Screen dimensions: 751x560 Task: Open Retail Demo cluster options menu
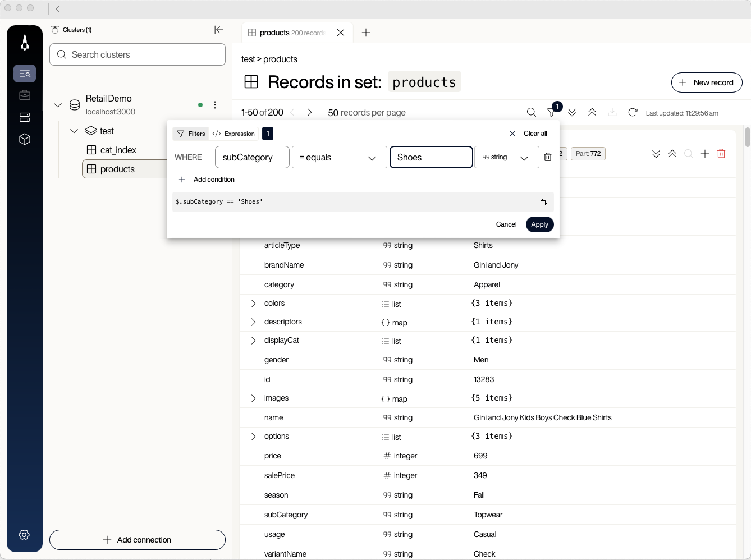point(215,105)
